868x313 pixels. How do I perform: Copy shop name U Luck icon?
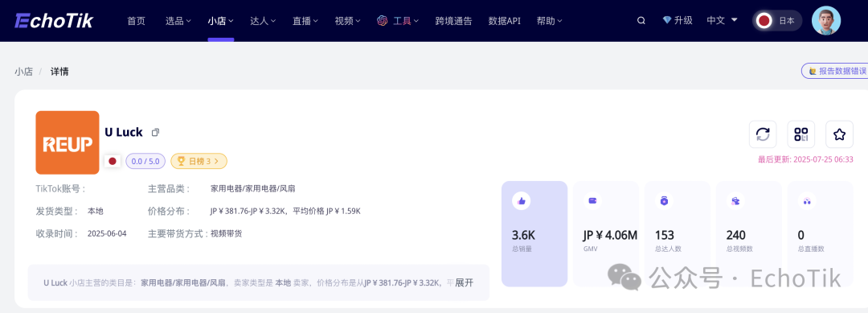pos(156,133)
